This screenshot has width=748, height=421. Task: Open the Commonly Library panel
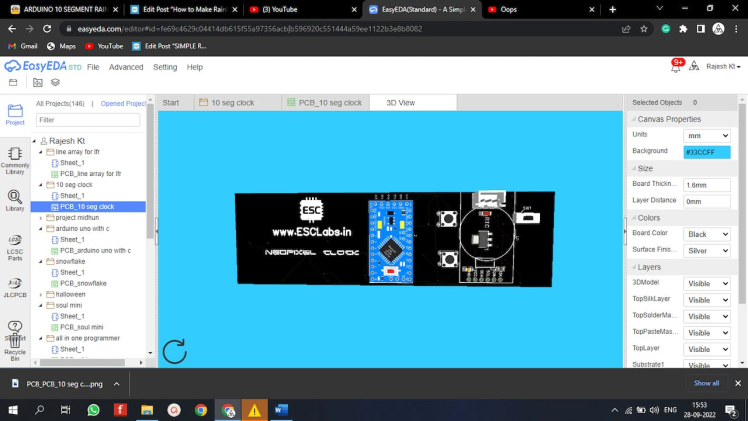coord(15,160)
